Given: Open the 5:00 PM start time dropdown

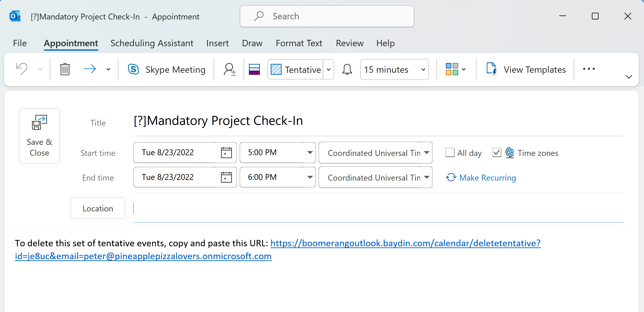Looking at the screenshot, I should pos(310,152).
